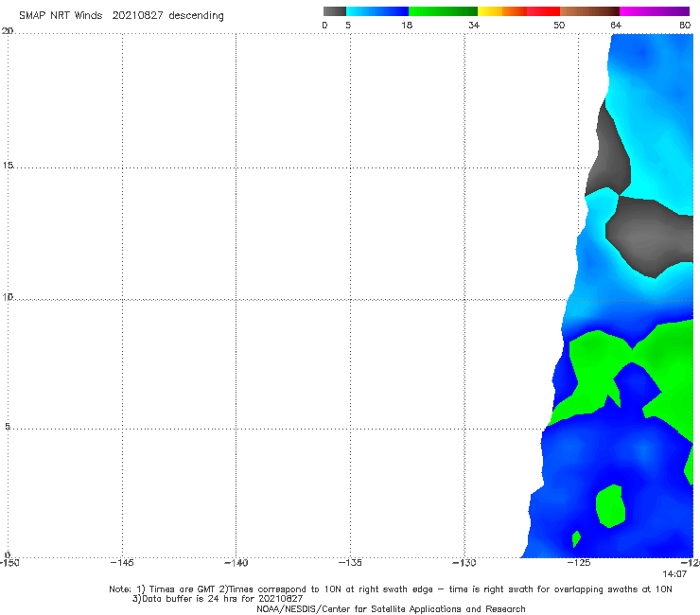Click the green segment of the color bar

point(443,11)
